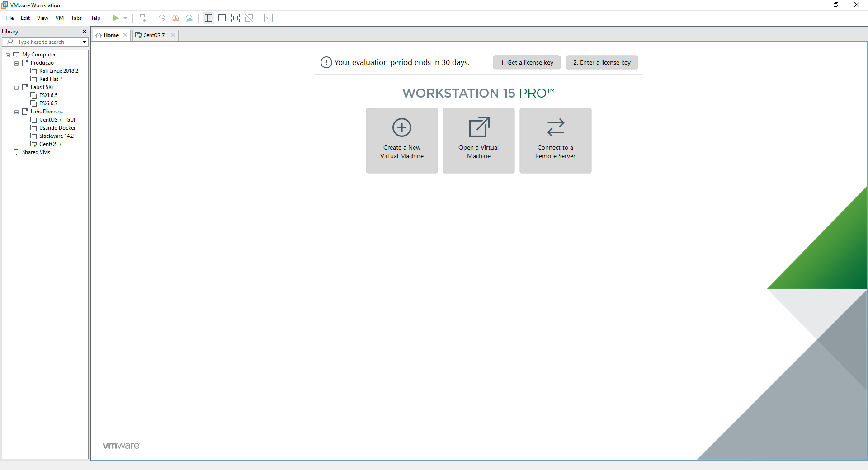Switch to the CentOS 7 tab

click(x=154, y=35)
